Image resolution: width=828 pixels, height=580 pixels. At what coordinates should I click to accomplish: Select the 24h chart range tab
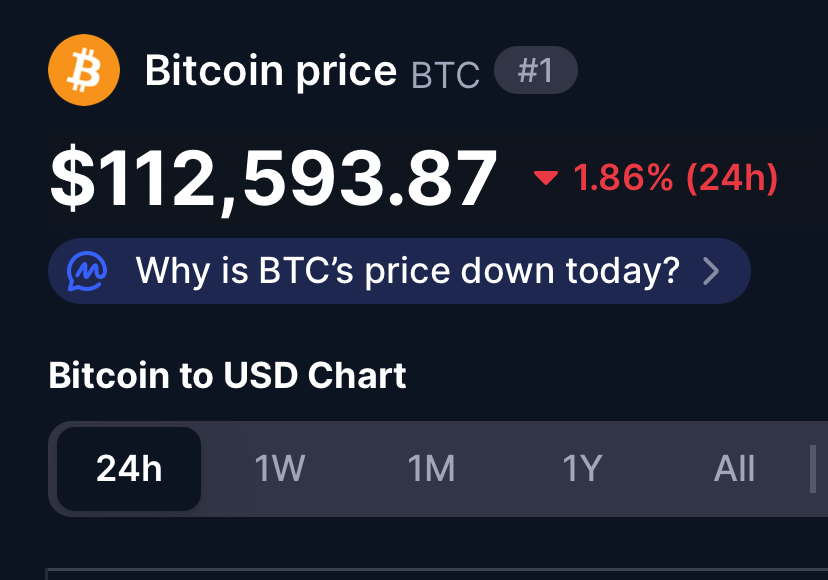pyautogui.click(x=129, y=468)
